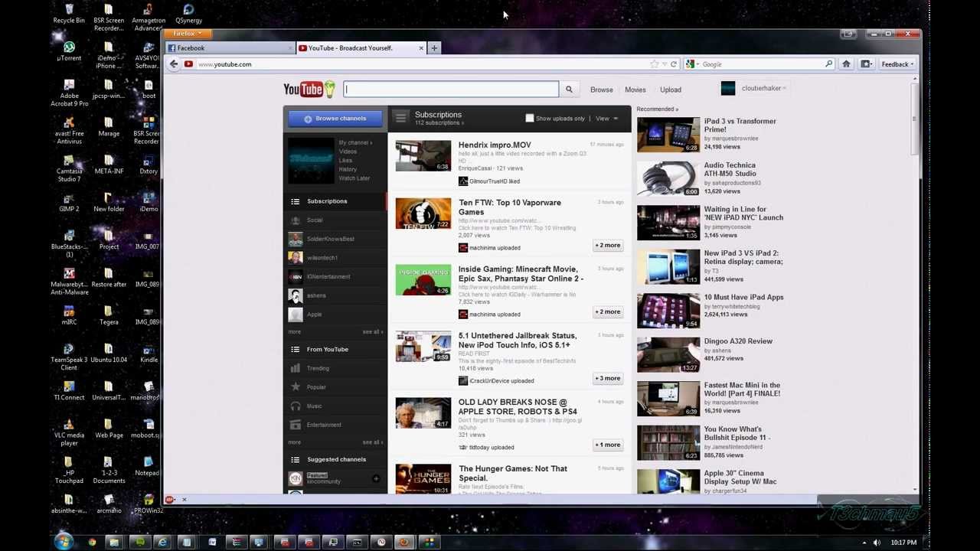Click the My channel link in sidebar
The width and height of the screenshot is (980, 551).
tap(355, 143)
